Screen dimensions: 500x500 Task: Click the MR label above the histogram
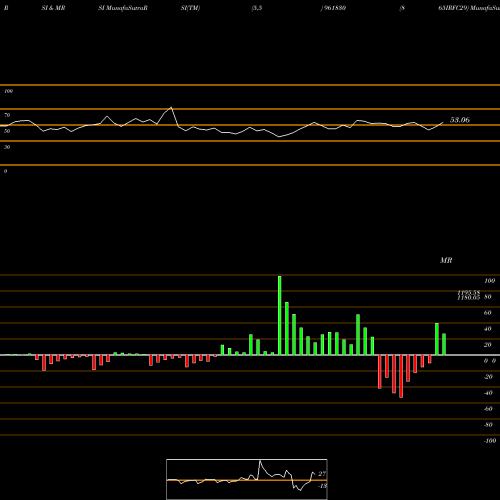click(446, 260)
